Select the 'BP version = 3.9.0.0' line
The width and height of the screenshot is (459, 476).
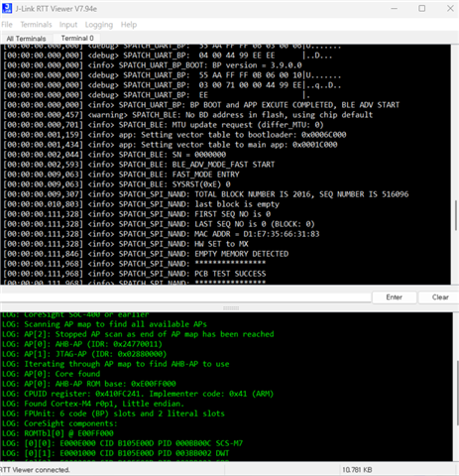(153, 65)
